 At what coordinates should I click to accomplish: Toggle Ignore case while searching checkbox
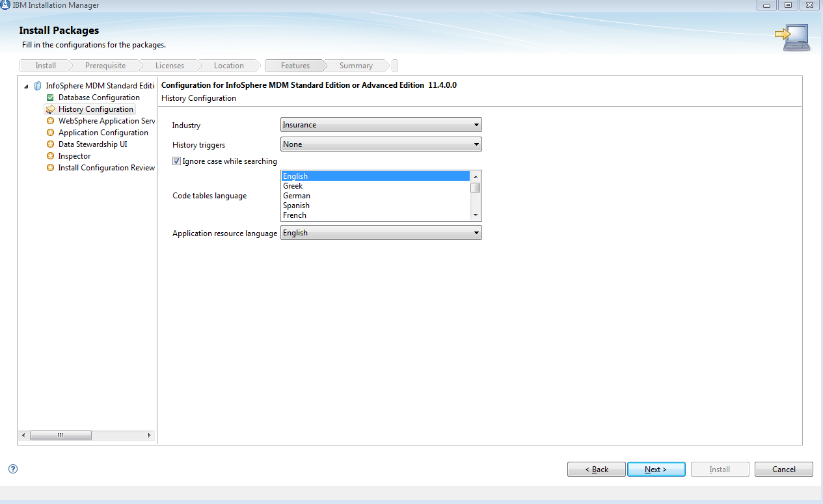pos(176,161)
